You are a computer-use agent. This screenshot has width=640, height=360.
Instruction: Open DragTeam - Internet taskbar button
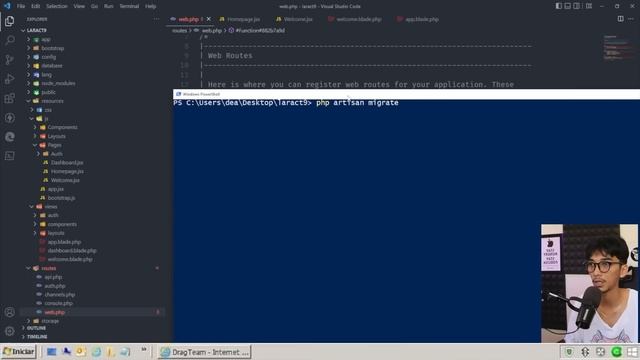[x=204, y=352]
